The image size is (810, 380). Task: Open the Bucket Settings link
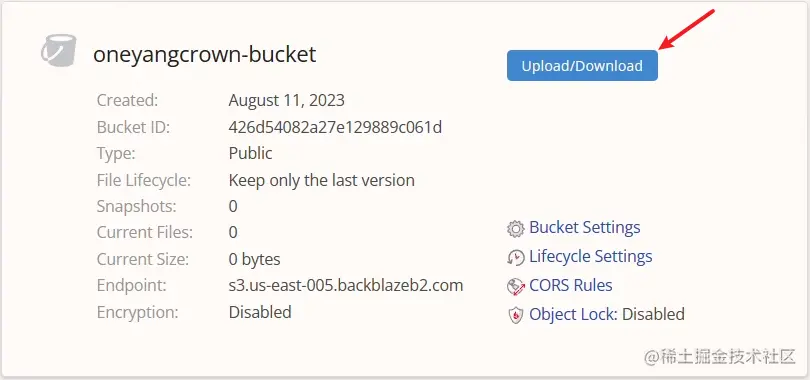tap(585, 227)
